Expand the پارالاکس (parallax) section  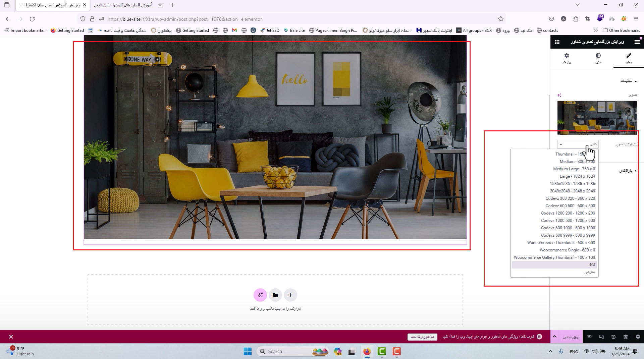(x=628, y=171)
